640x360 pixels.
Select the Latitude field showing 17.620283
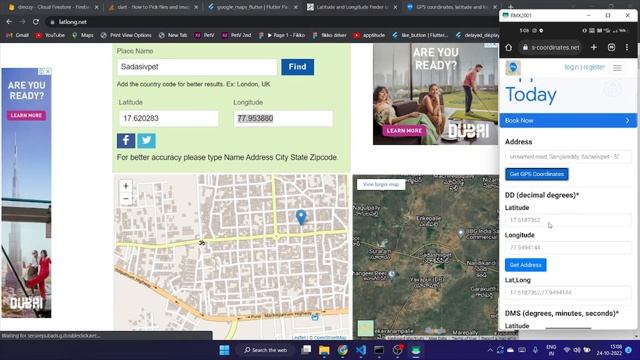click(169, 118)
